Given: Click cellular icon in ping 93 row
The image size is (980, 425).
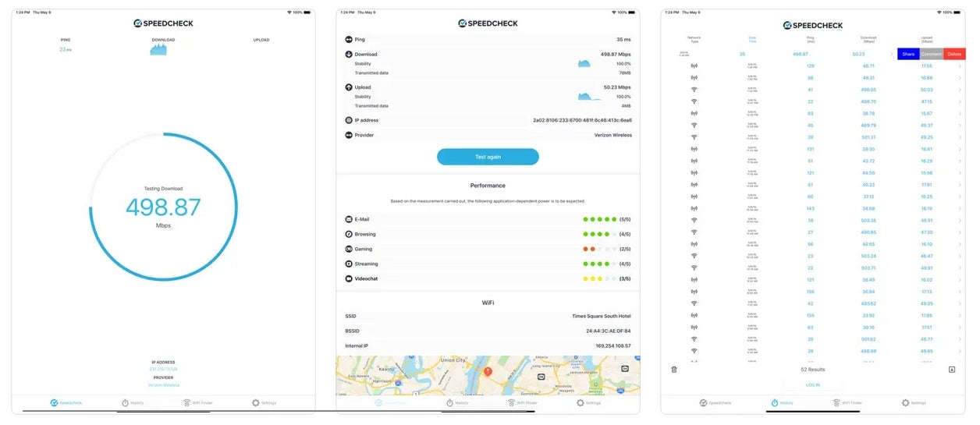Looking at the screenshot, I should click(x=694, y=114).
